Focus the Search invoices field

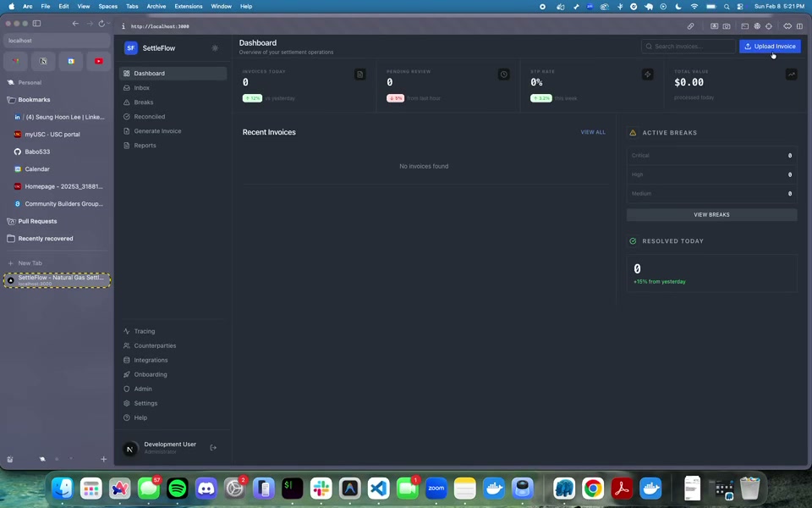pyautogui.click(x=689, y=47)
